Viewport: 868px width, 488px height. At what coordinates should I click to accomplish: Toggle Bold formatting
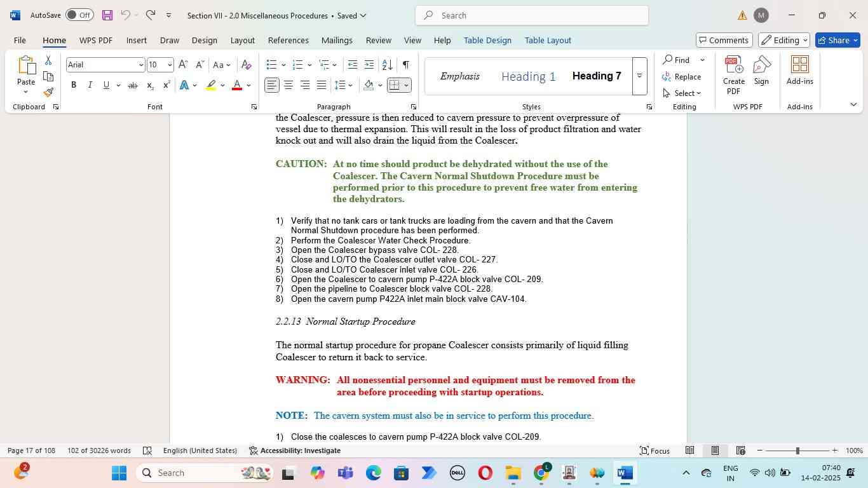(74, 85)
